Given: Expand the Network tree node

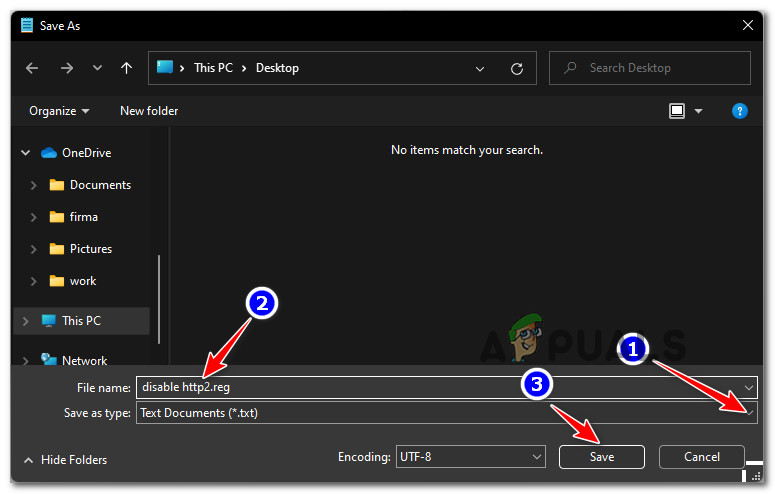Looking at the screenshot, I should 25,360.
